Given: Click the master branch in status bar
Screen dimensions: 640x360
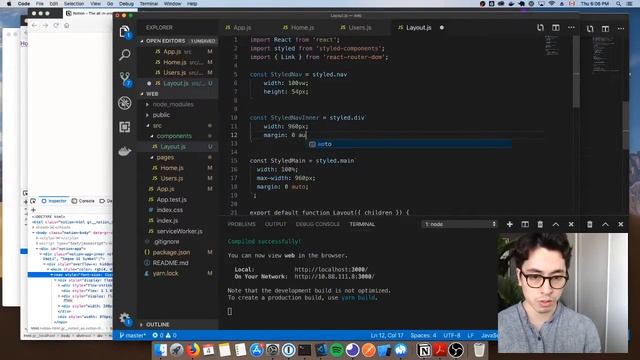Looking at the screenshot, I should click(x=132, y=335).
